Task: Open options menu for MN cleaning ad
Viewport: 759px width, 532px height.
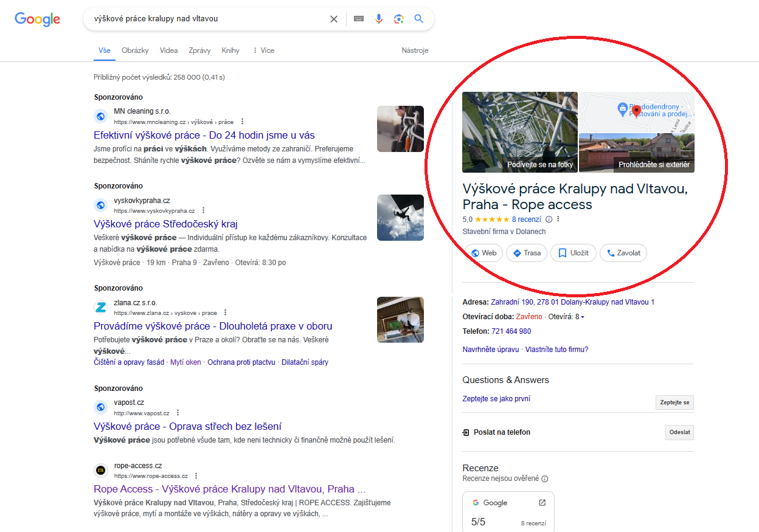Action: 243,122
